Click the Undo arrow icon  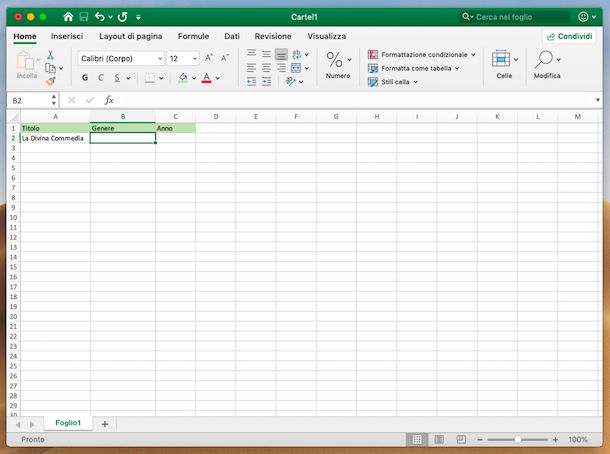click(100, 17)
